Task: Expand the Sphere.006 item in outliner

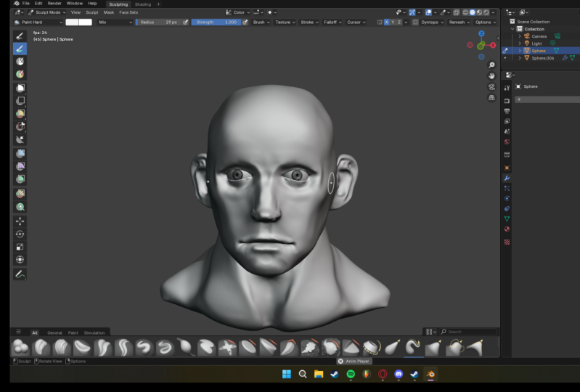Action: (x=520, y=58)
